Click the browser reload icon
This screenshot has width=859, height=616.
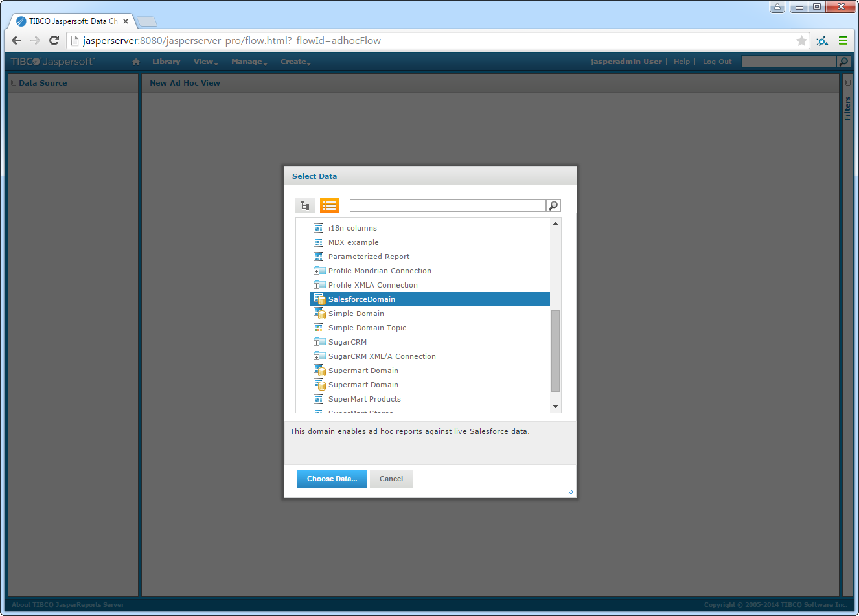(x=54, y=41)
